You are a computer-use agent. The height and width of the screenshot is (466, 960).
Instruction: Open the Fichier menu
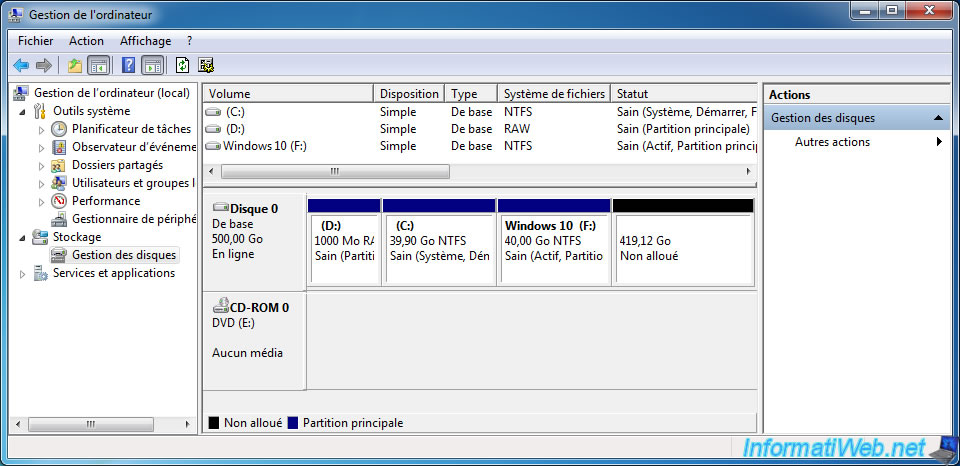pyautogui.click(x=35, y=41)
